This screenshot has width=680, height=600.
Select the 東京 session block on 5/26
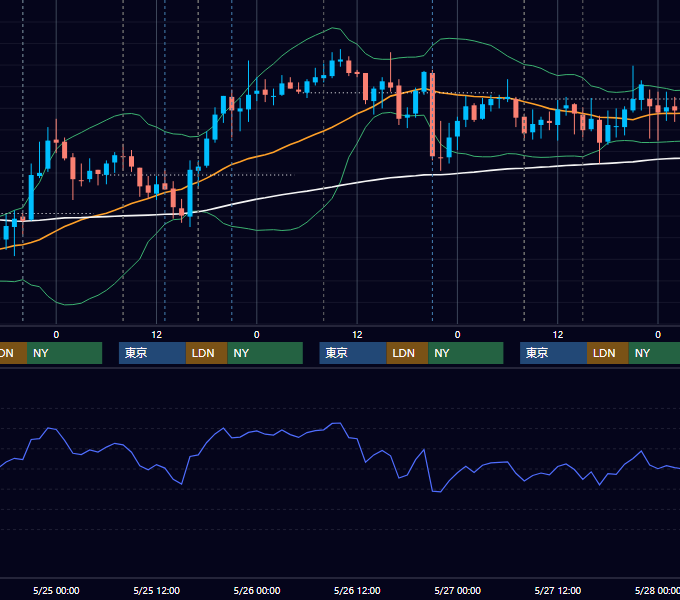pos(353,353)
